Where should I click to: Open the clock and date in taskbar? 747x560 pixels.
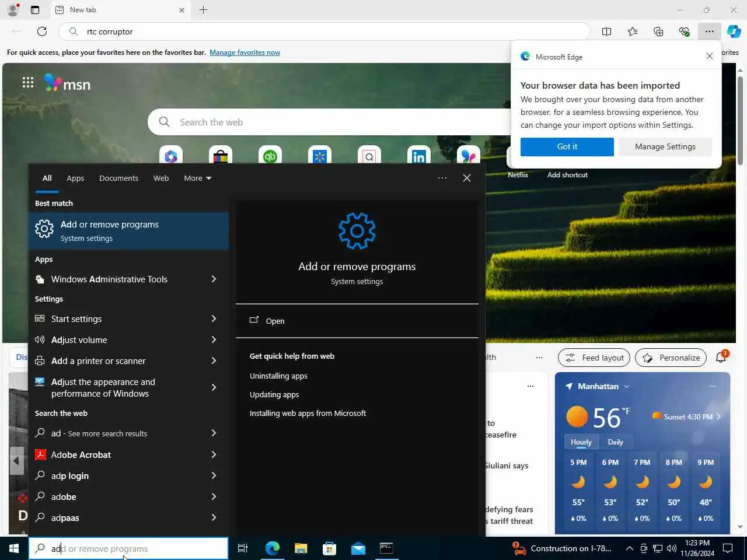click(x=697, y=548)
